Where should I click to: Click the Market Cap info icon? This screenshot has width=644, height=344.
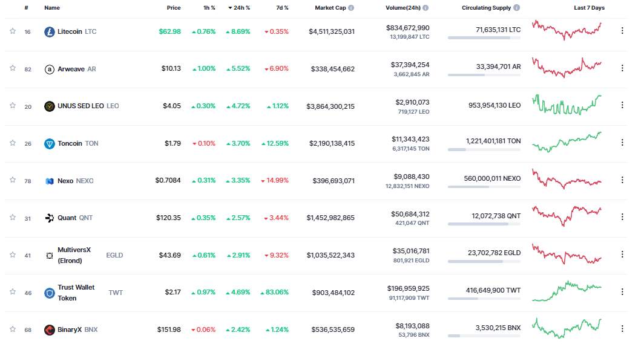(351, 8)
